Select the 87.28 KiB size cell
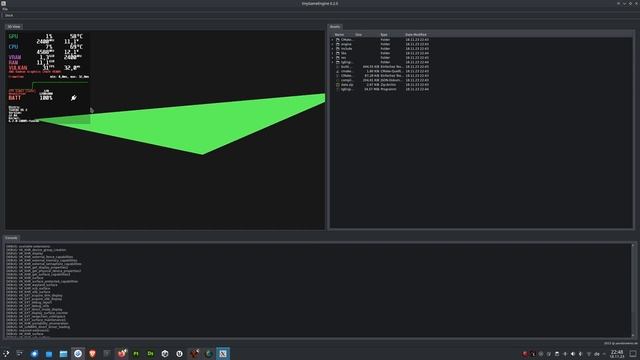Viewport: 640px width, 360px height. point(372,76)
